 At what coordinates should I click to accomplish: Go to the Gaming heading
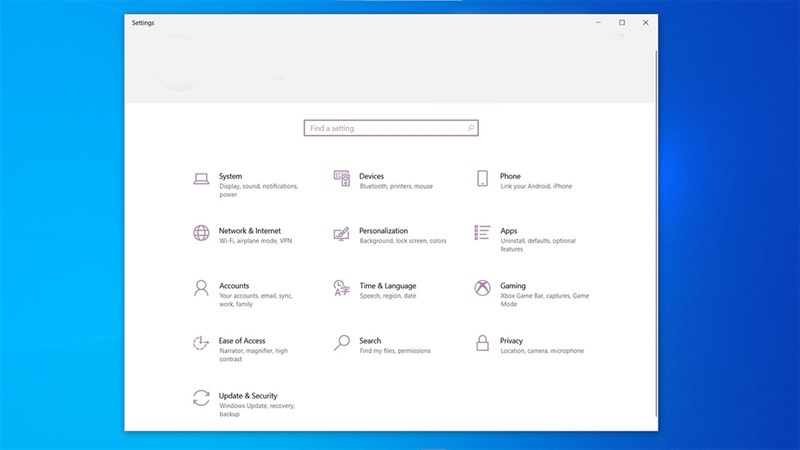click(x=513, y=286)
